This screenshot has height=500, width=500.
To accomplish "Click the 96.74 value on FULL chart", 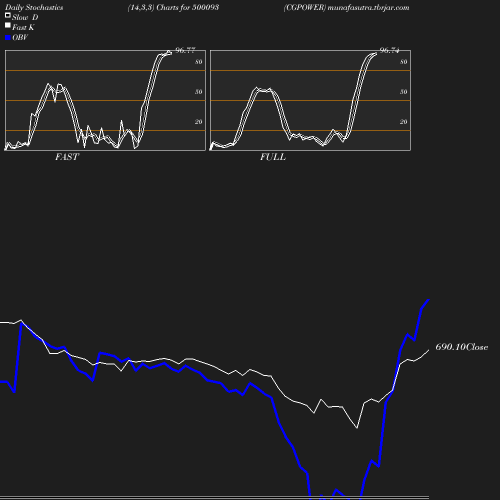I will [x=389, y=50].
